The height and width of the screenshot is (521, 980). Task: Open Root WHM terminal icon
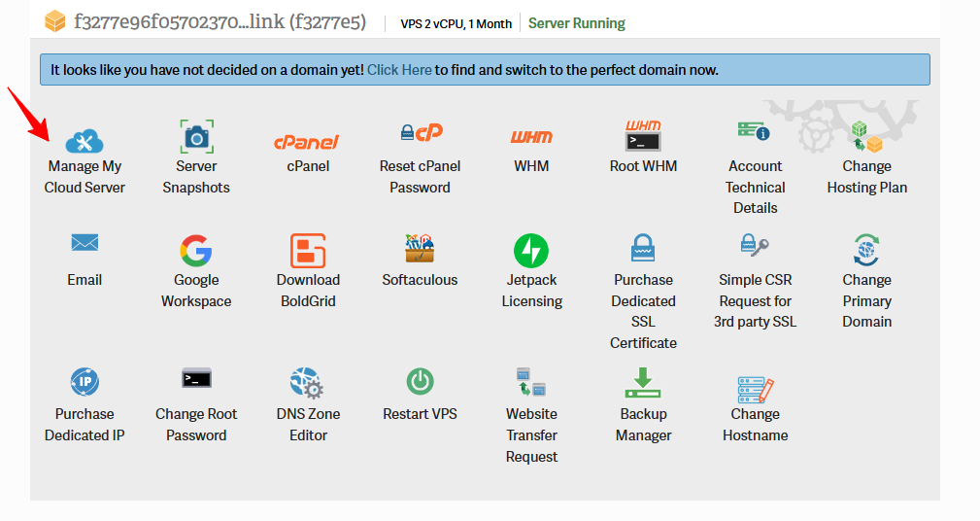coord(643,135)
